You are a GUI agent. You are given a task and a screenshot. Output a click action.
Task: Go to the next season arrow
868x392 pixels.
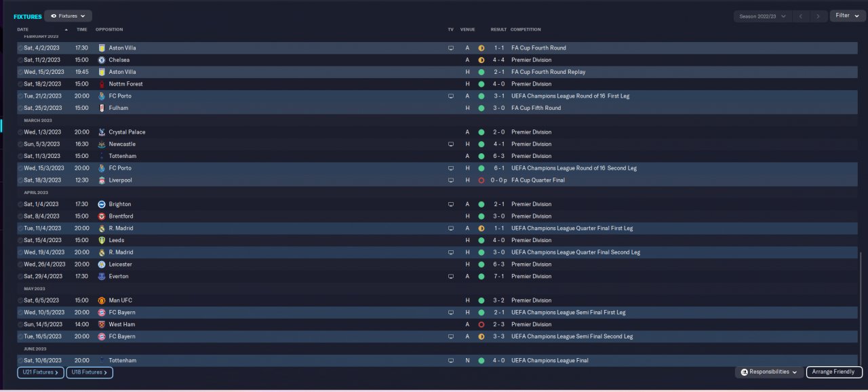pos(819,16)
